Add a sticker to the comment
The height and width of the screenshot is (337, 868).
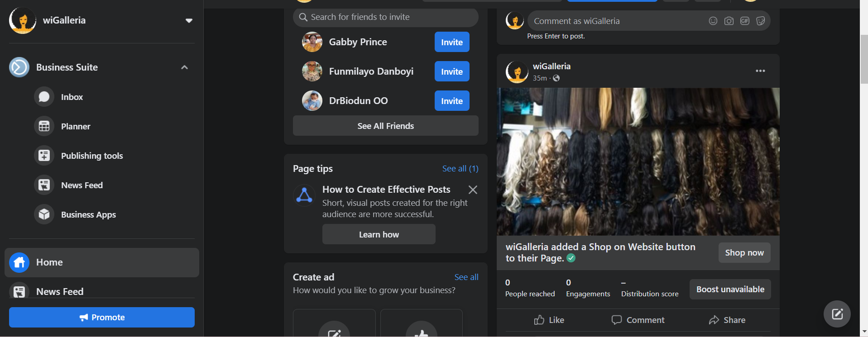pos(761,21)
